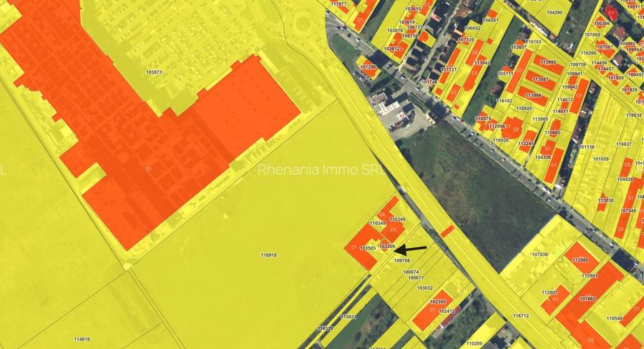Click parcel number 103032
This screenshot has width=644, height=349.
tap(424, 287)
